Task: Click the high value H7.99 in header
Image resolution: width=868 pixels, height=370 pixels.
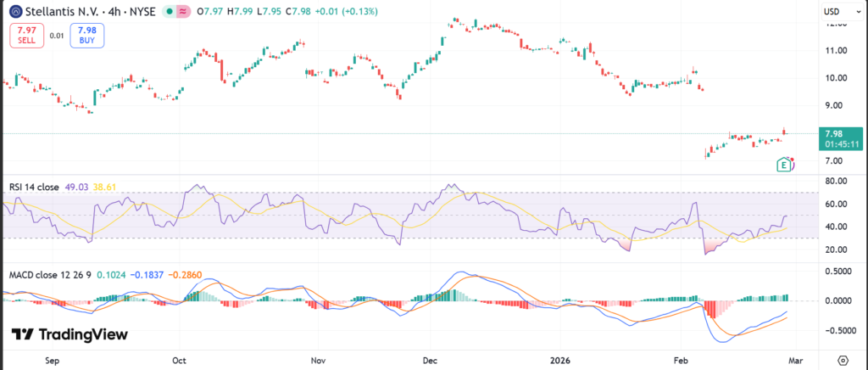Action: pyautogui.click(x=240, y=11)
